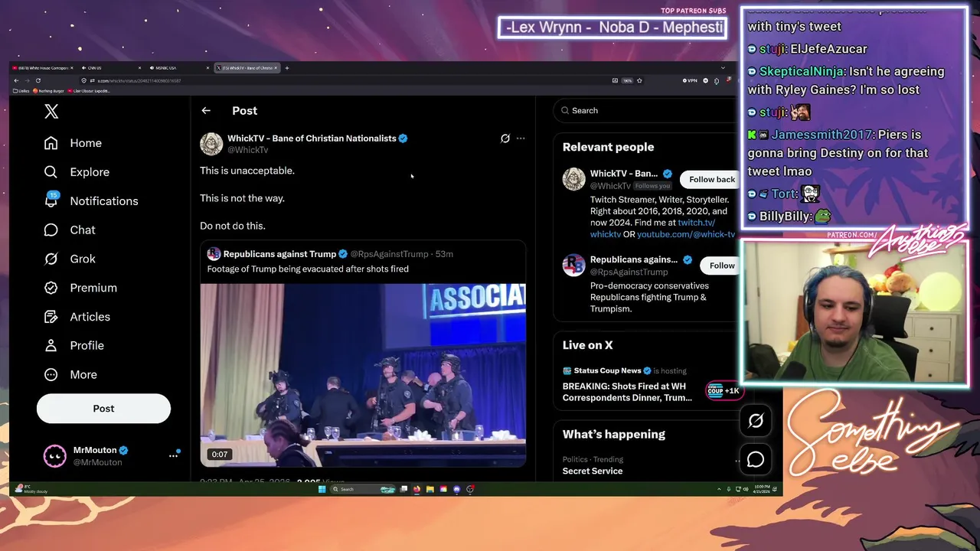Click the Grok icon on WhickTV post
Screen dimensions: 980x551
pos(505,139)
